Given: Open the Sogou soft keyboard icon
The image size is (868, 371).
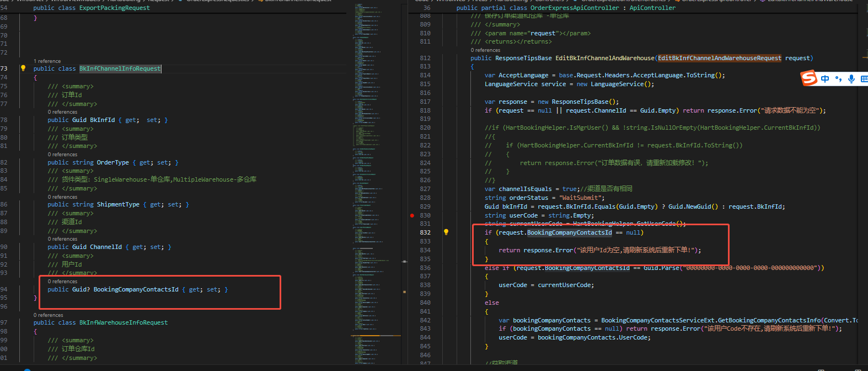Looking at the screenshot, I should (x=864, y=79).
